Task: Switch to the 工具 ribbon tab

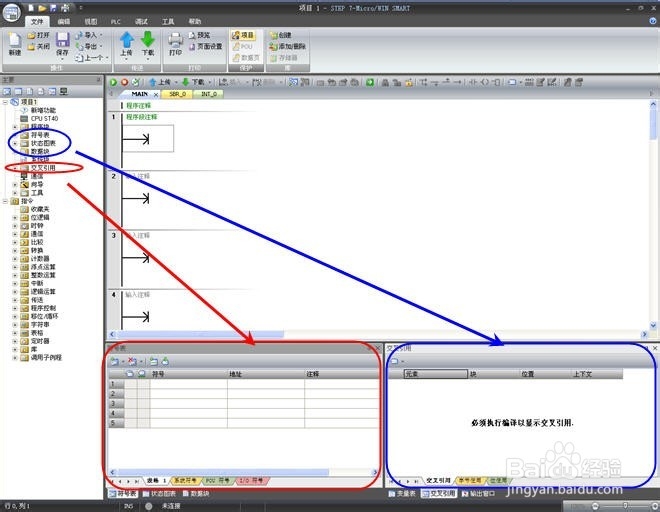Action: (x=168, y=21)
